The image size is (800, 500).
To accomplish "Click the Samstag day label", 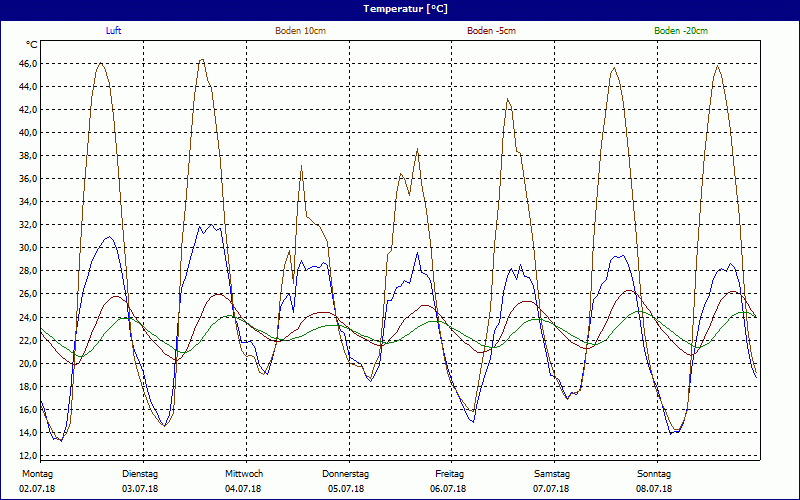I will point(552,473).
